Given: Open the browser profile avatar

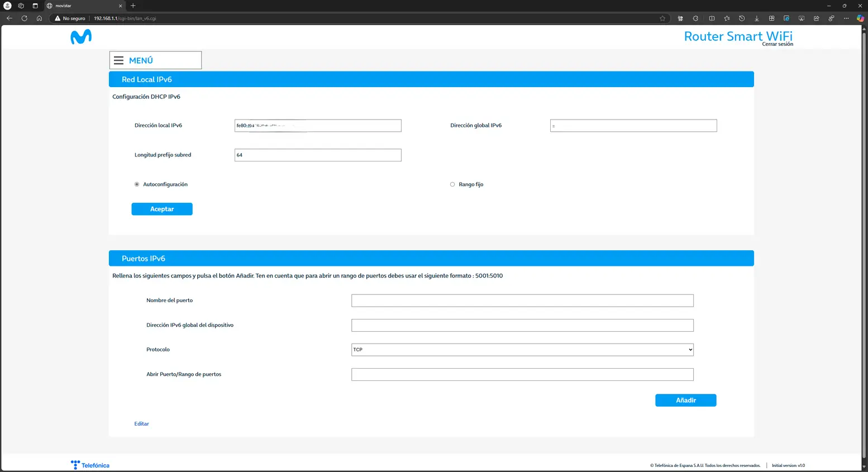Looking at the screenshot, I should 8,6.
